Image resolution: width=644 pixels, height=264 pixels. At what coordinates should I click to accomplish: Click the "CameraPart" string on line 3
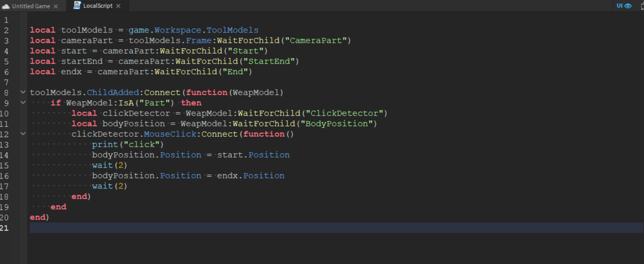pyautogui.click(x=316, y=40)
